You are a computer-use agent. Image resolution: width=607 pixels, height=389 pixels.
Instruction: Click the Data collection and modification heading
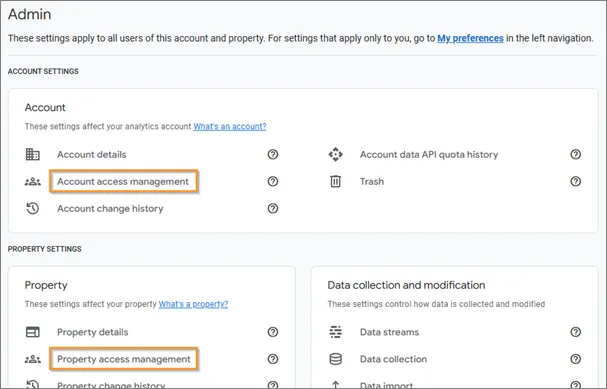406,285
